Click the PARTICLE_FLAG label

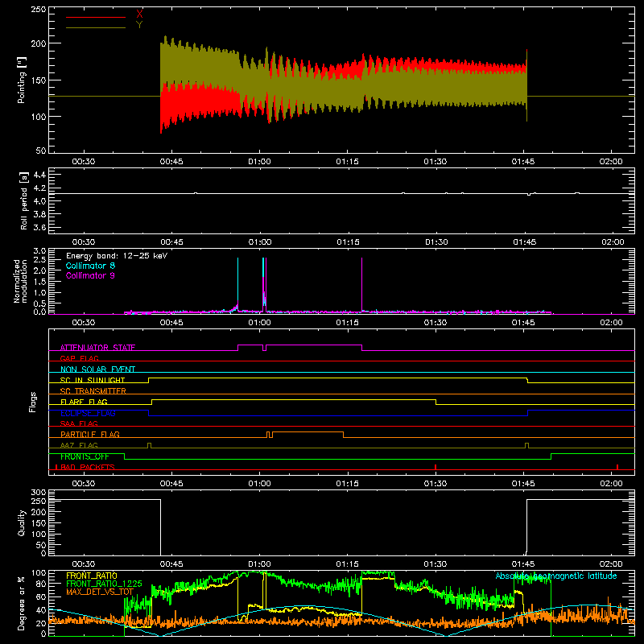[90, 434]
